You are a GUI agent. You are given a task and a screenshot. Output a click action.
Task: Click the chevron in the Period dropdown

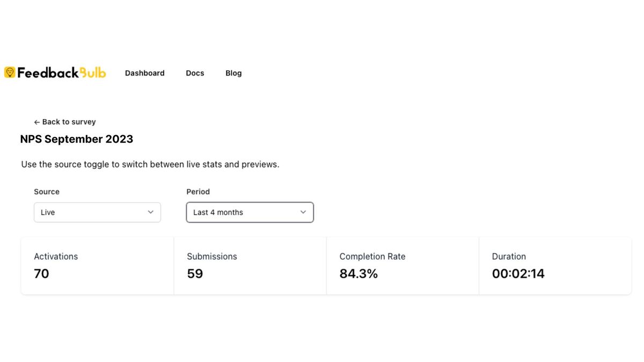click(x=303, y=212)
